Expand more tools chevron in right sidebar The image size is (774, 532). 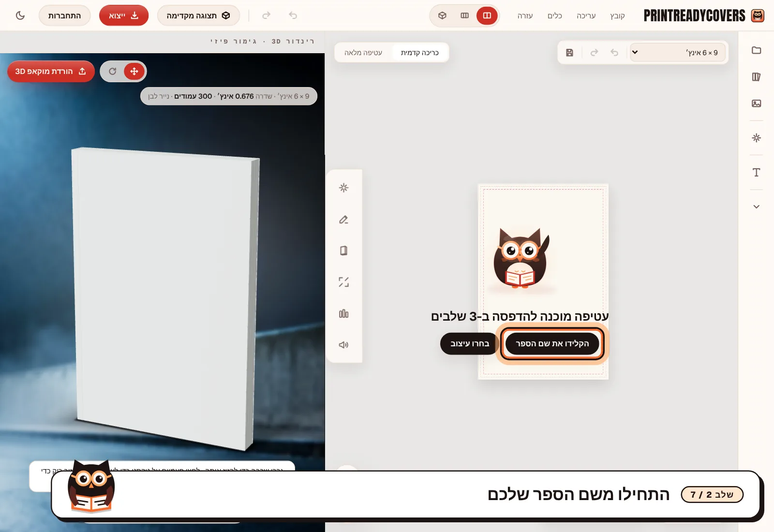click(x=757, y=207)
